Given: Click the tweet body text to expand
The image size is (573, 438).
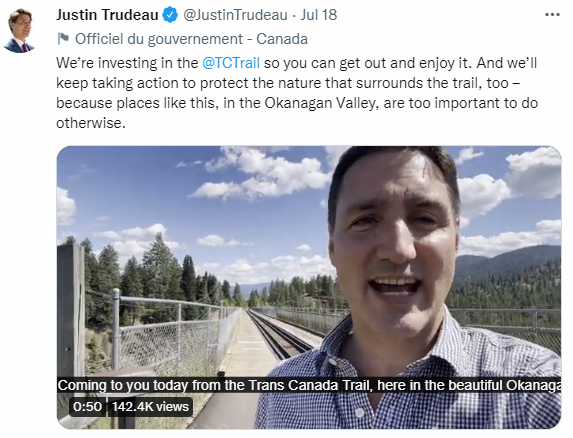Looking at the screenshot, I should [297, 93].
